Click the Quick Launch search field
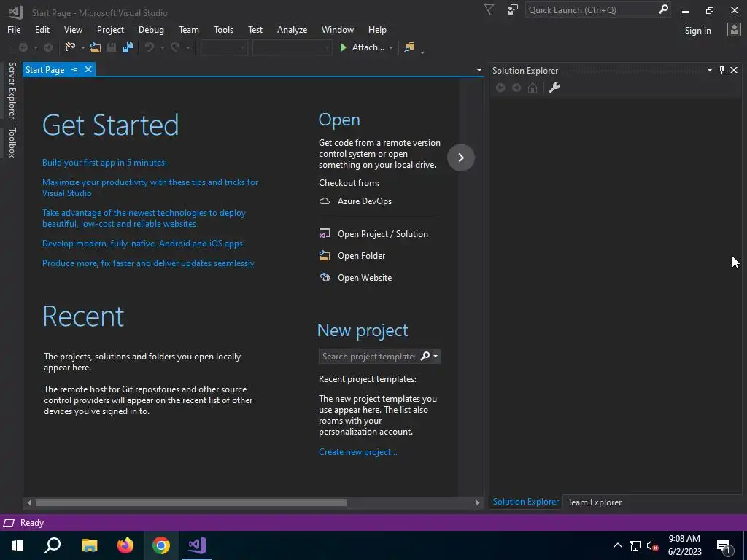747x560 pixels. pos(592,9)
